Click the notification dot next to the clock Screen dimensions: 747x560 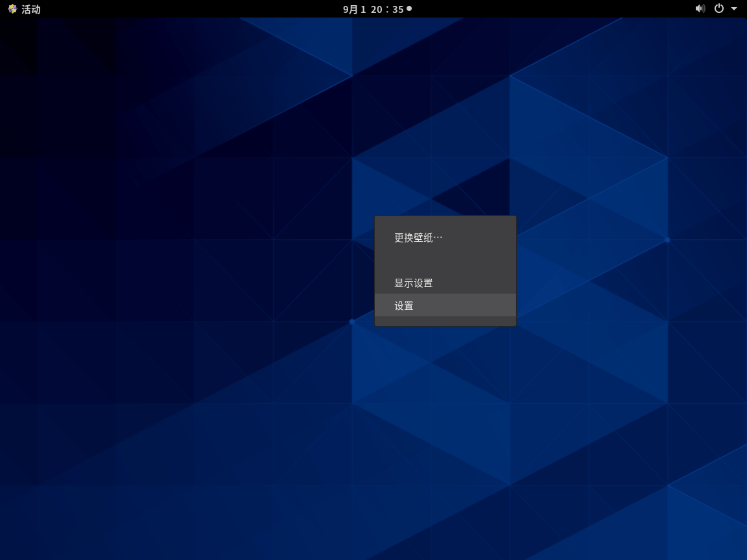tap(408, 9)
